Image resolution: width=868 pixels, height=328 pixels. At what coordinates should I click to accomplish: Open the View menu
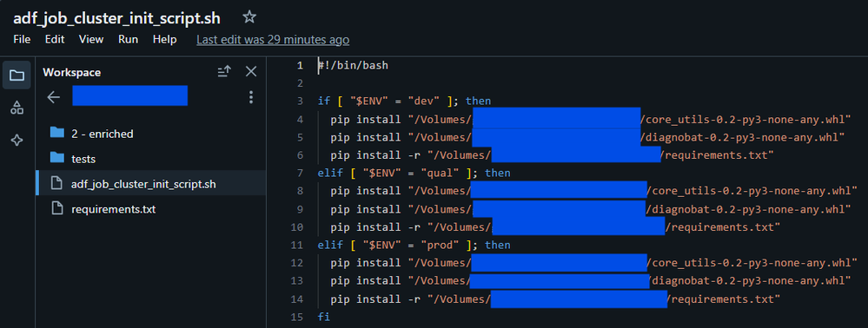click(x=91, y=39)
